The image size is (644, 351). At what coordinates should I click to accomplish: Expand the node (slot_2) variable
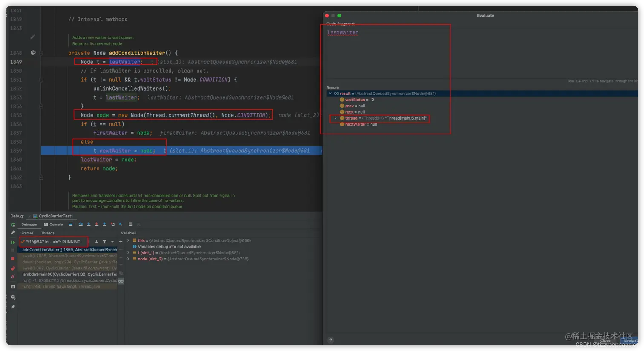tap(128, 259)
